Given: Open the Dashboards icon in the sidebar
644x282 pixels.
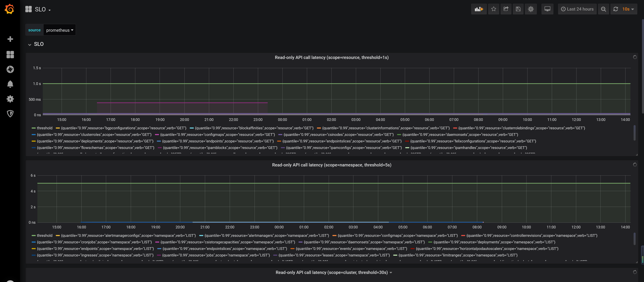Looking at the screenshot, I should (10, 54).
